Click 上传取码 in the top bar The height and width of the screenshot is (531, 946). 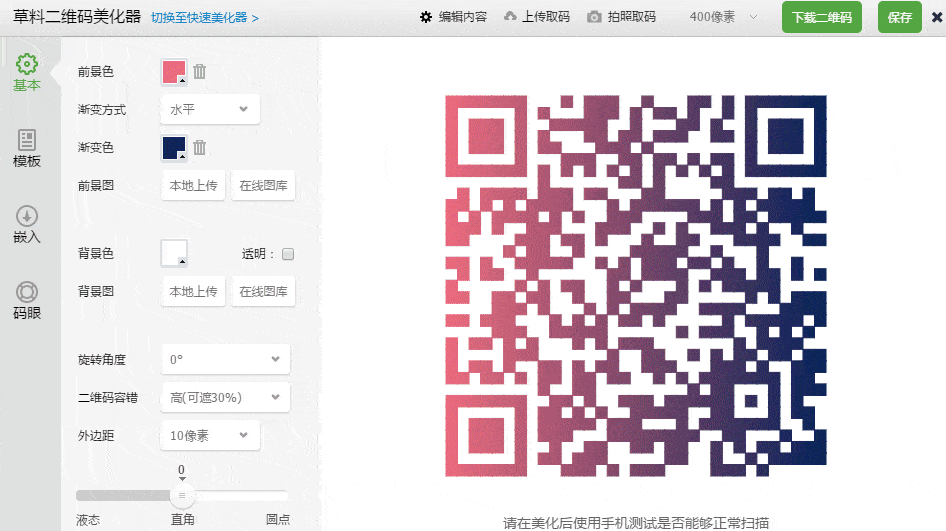point(546,17)
